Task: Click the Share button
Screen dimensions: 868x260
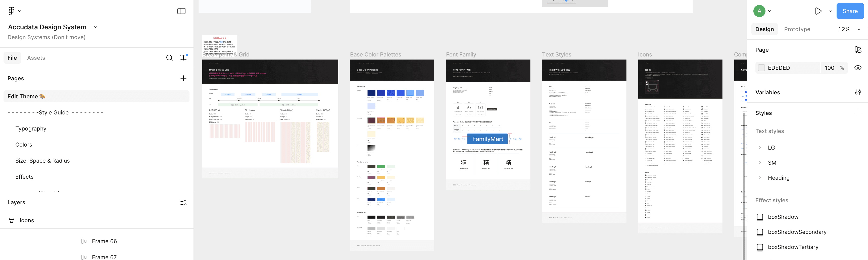Action: pos(850,11)
